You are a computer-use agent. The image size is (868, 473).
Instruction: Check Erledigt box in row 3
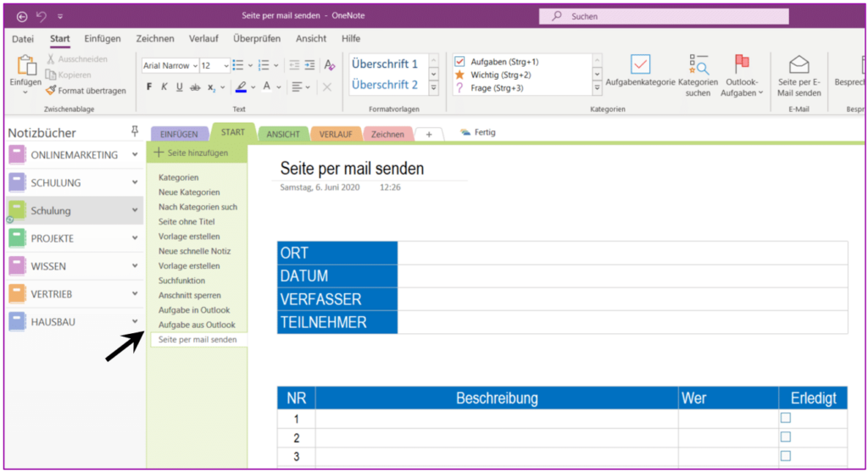(786, 456)
